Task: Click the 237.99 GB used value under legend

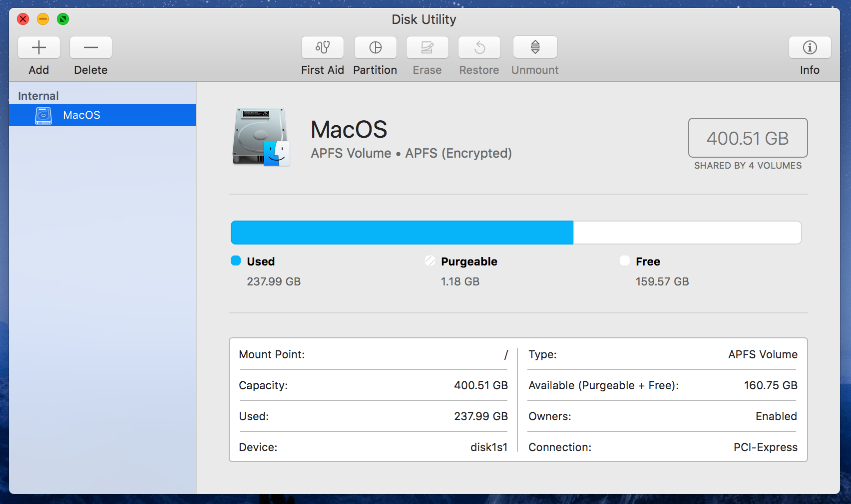Action: pyautogui.click(x=274, y=281)
